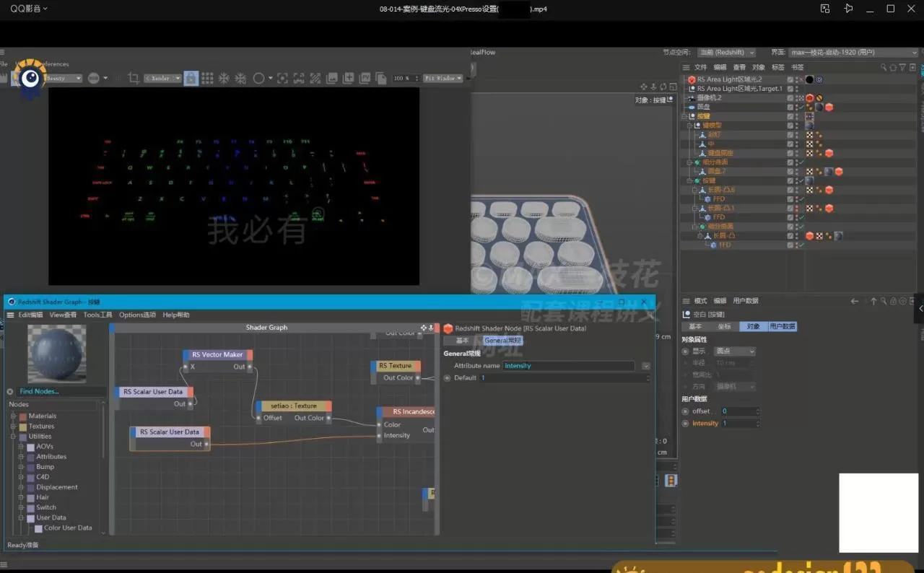Click the back arrow in attributes panel

855,301
